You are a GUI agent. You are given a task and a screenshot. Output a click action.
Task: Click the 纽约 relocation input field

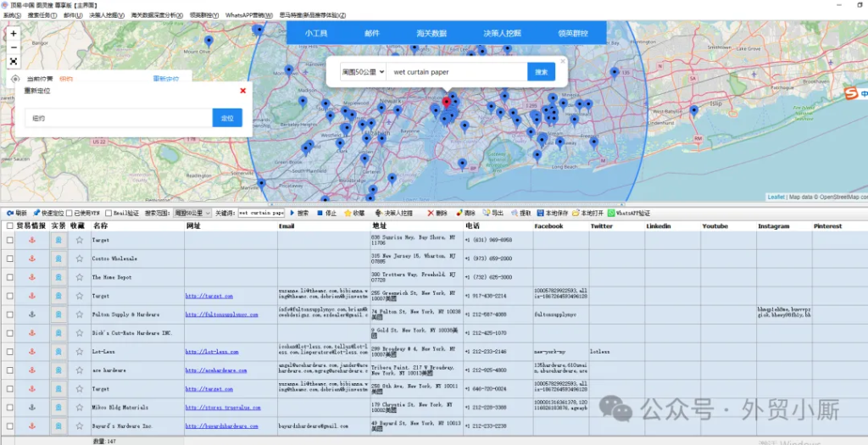pyautogui.click(x=119, y=118)
